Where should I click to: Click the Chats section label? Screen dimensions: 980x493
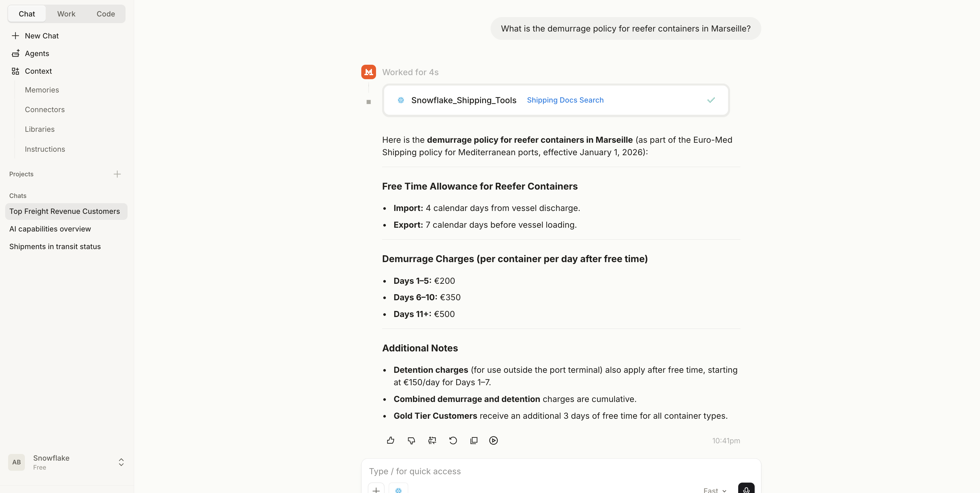[x=18, y=196]
